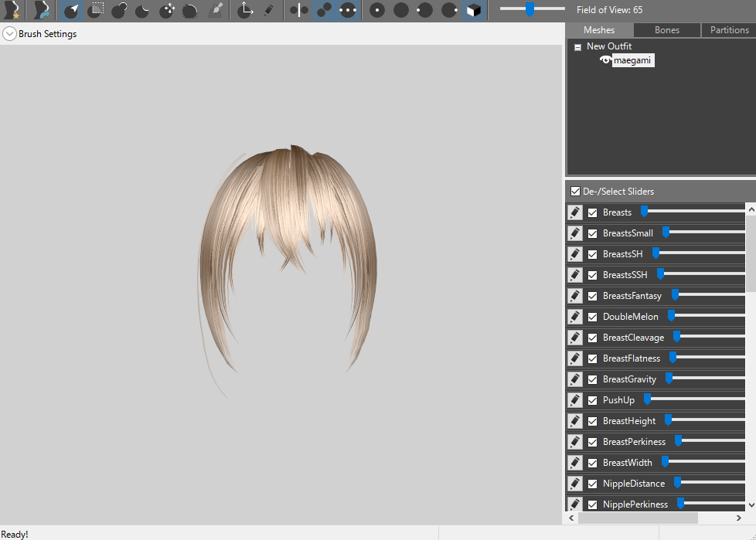Screen dimensions: 756x540
Task: Click the white cube icon in toolbar
Action: point(473,11)
